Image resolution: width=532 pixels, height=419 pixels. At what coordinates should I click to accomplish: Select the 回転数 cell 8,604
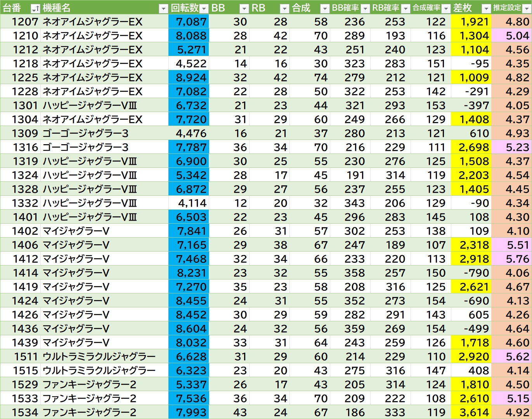click(x=189, y=329)
